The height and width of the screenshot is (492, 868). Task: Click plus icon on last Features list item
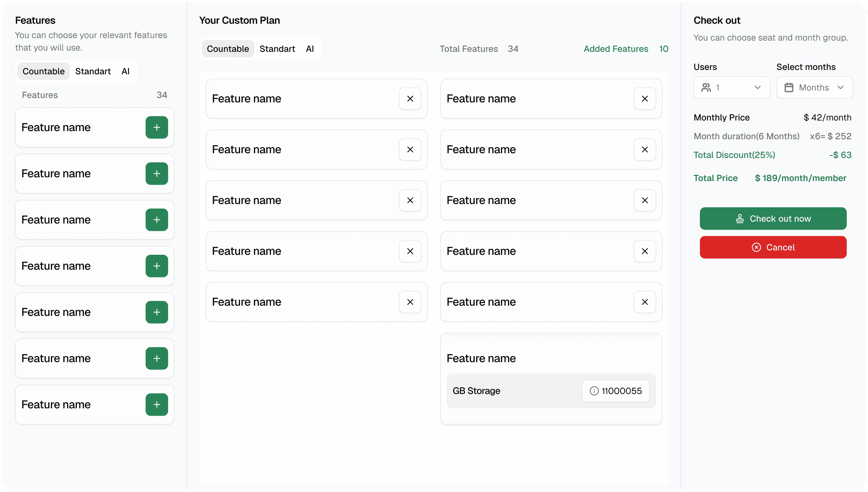click(157, 404)
